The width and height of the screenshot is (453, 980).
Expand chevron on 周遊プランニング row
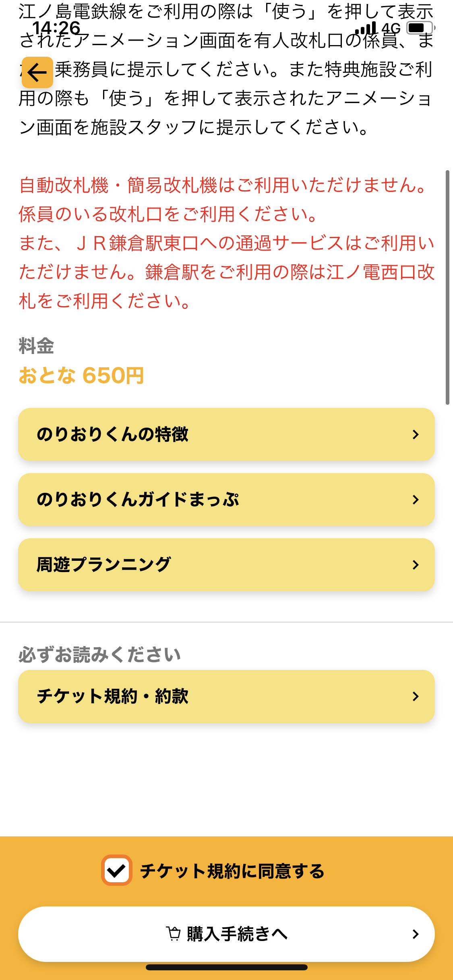coord(416,565)
